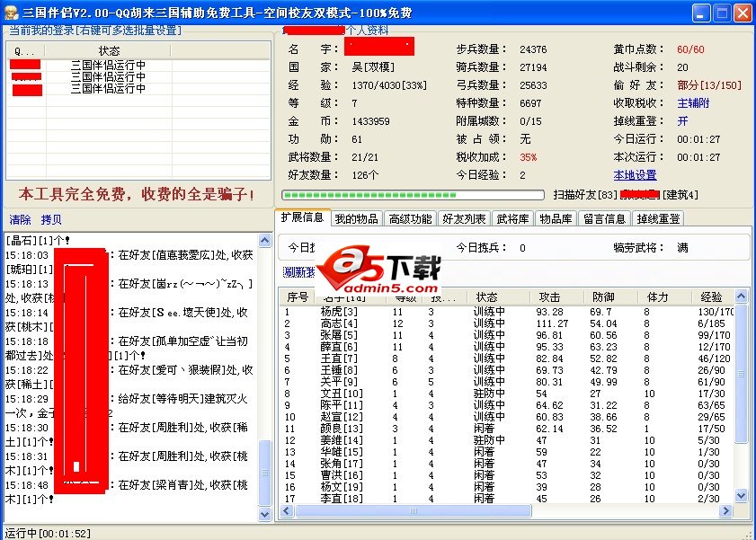This screenshot has height=540, width=756.
Task: Select the first 三国伴侣运行中 login row
Action: click(138, 65)
